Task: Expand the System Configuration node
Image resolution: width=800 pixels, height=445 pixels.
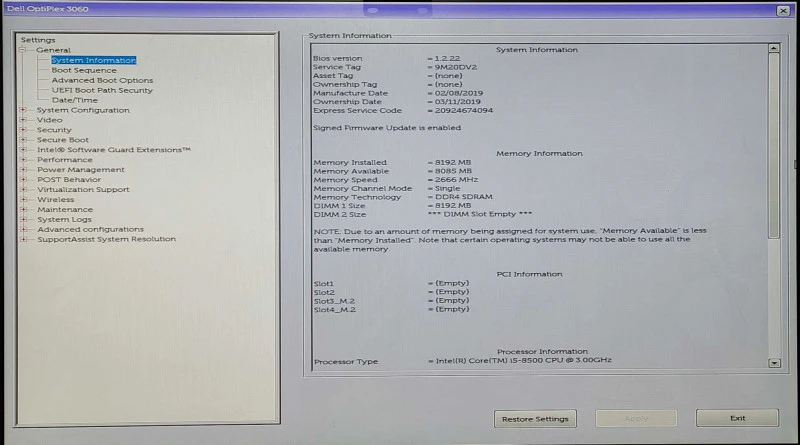Action: click(22, 110)
